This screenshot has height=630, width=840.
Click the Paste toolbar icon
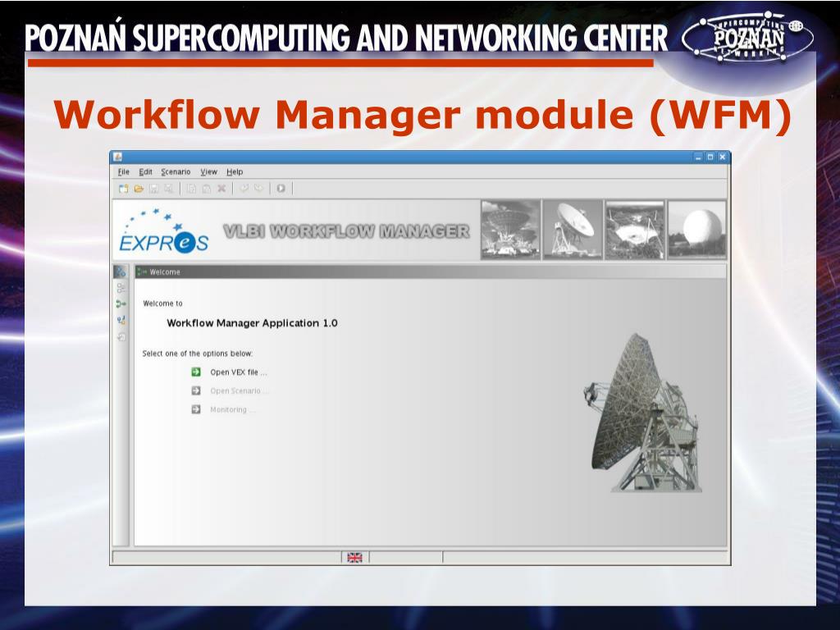206,189
